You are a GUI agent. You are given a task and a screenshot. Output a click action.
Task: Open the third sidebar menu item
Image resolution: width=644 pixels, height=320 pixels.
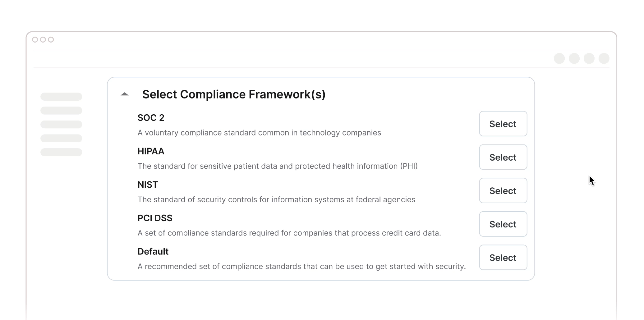click(61, 124)
